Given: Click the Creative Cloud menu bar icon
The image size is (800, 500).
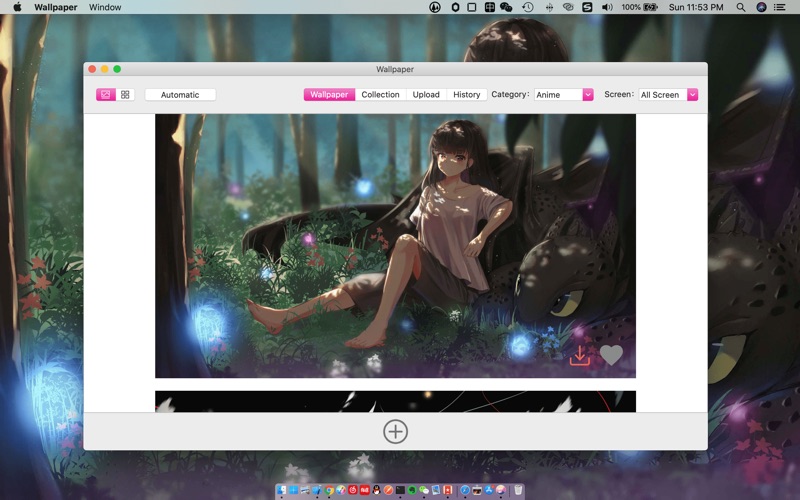Looking at the screenshot, I should pos(567,7).
